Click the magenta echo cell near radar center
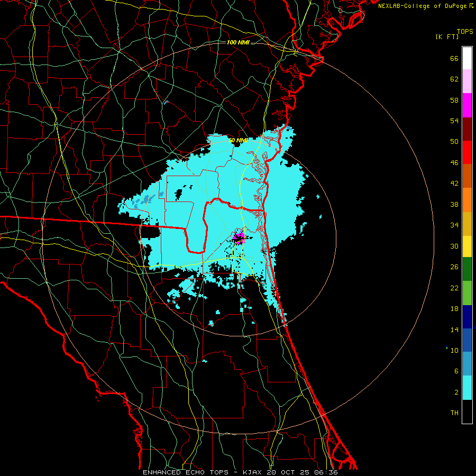 click(x=240, y=237)
